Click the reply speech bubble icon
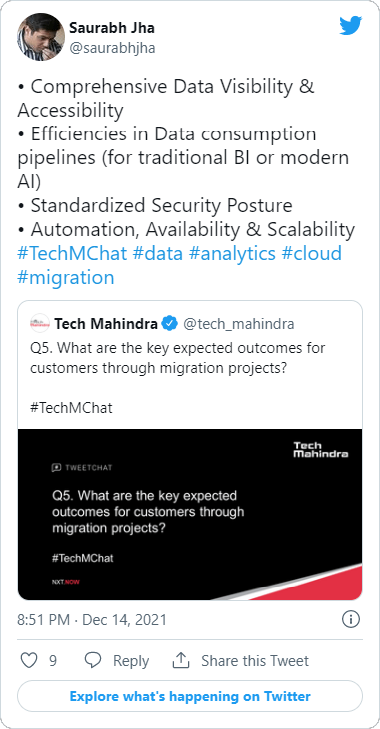The height and width of the screenshot is (729, 380). pos(93,660)
